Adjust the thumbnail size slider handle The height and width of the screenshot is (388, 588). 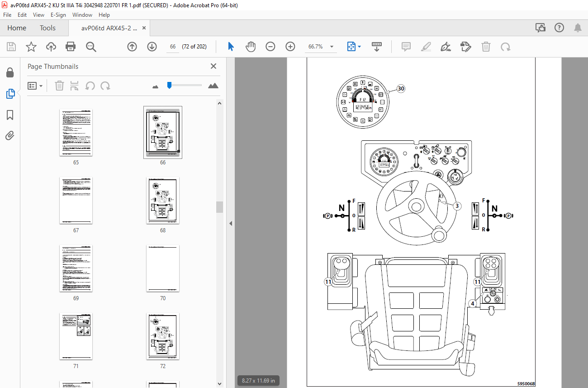(x=169, y=85)
